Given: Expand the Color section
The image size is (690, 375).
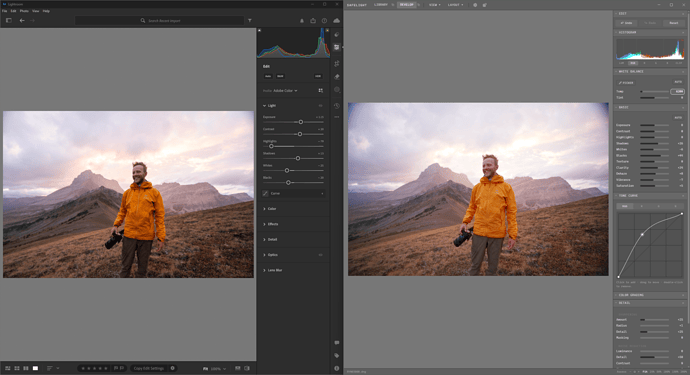Looking at the screenshot, I should click(x=264, y=209).
